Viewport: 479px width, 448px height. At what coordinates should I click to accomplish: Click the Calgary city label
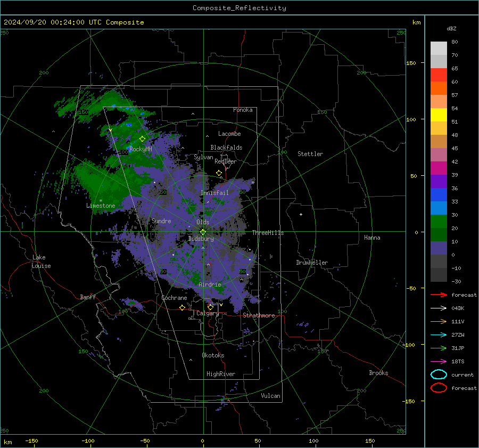click(208, 313)
